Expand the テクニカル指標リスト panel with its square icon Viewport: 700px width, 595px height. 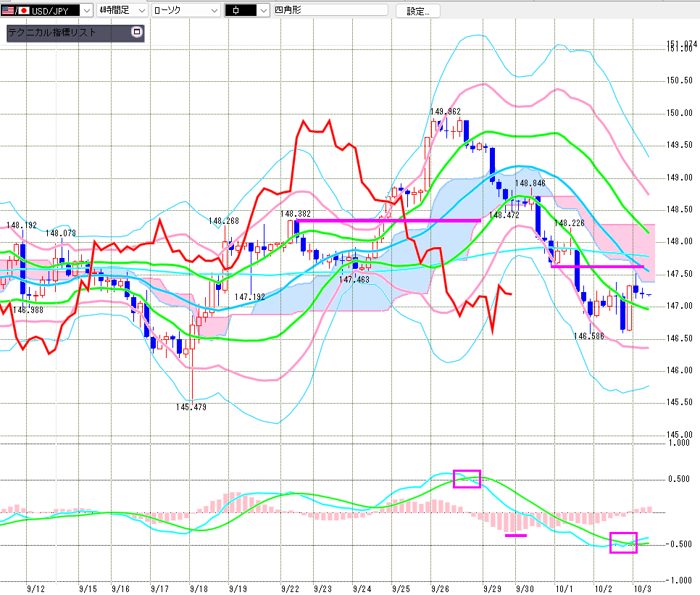[x=137, y=33]
